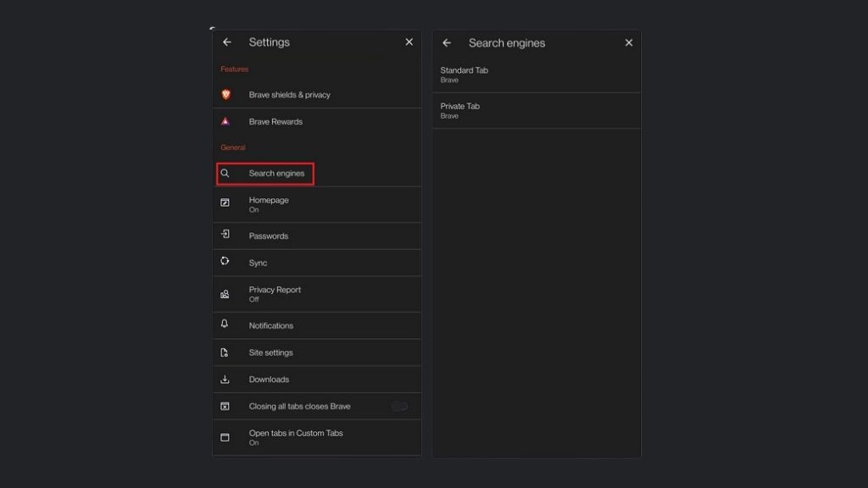Click the magnifier icon beside Search engines
Screen dimensions: 868x488
[x=225, y=173]
